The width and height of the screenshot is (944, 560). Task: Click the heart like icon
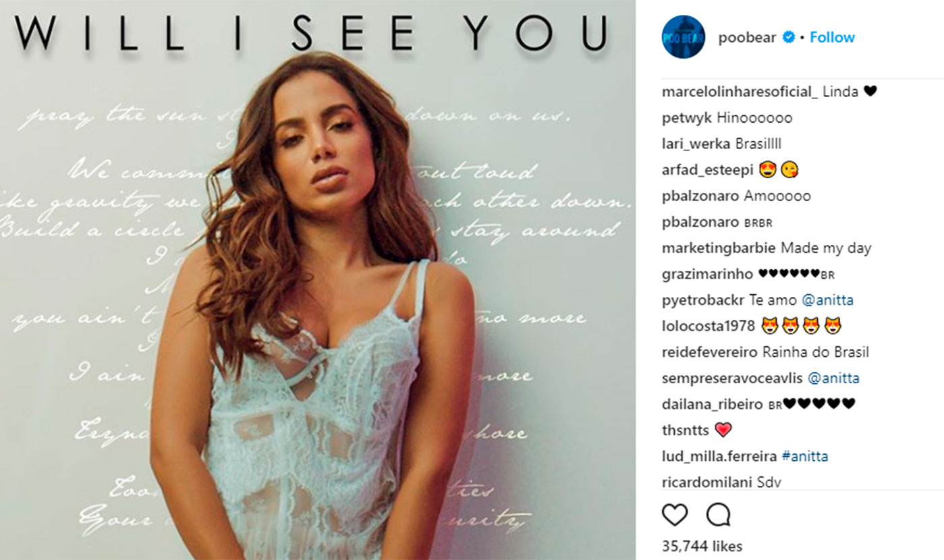(x=674, y=515)
